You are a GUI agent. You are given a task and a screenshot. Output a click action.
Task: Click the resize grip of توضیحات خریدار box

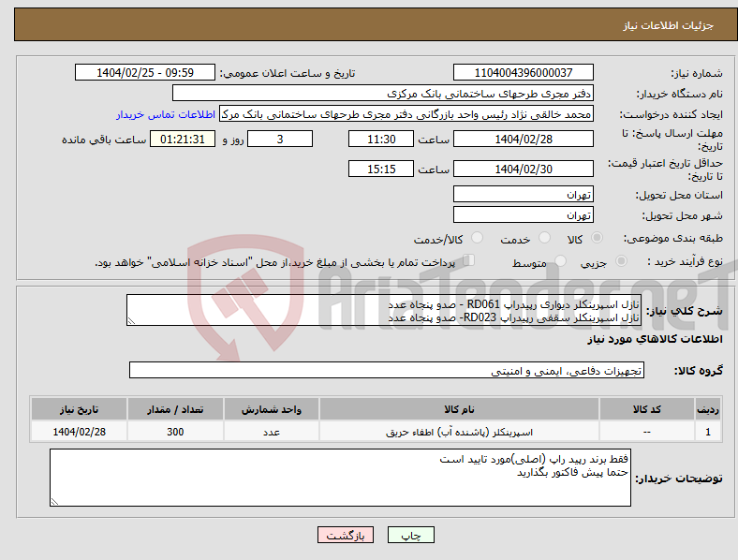coord(54,502)
